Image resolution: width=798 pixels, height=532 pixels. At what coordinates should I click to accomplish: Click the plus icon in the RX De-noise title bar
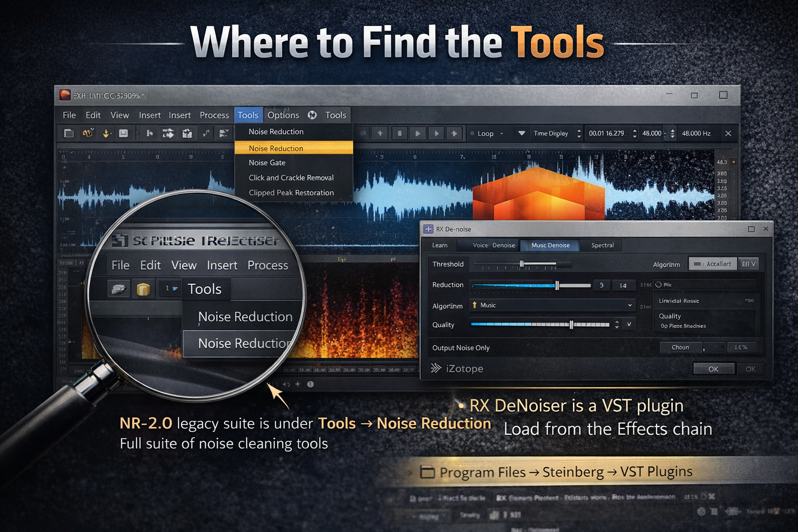(x=428, y=229)
